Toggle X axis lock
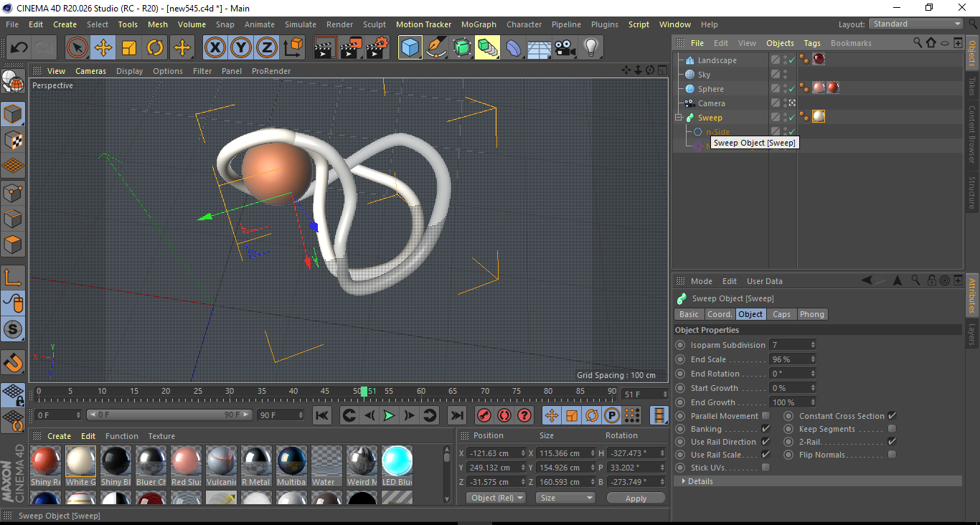 215,48
